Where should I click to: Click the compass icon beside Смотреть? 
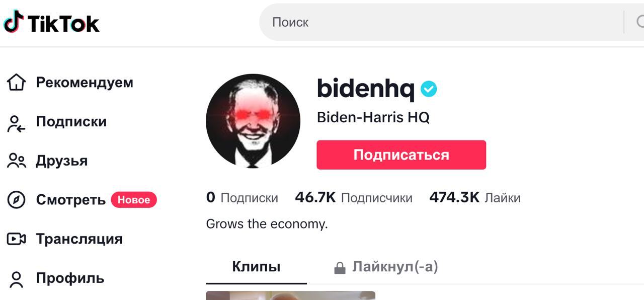[x=16, y=200]
